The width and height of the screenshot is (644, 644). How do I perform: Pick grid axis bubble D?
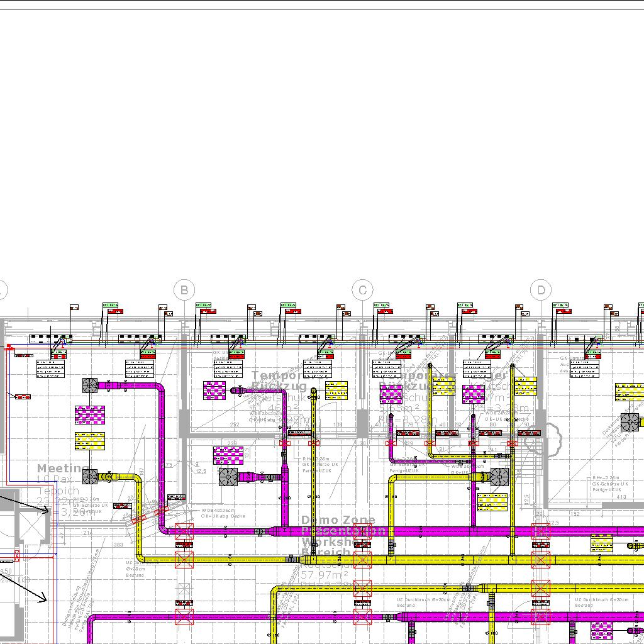tap(541, 290)
